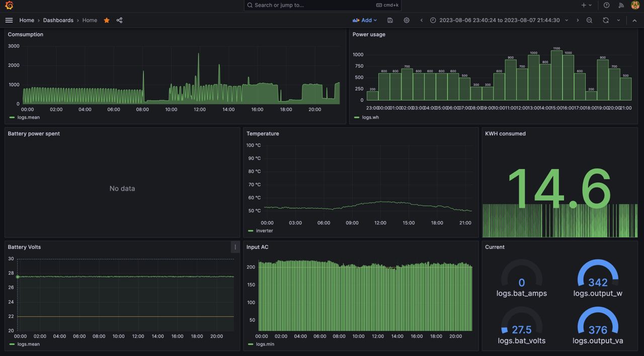Go to Home breadcrumb link beside the menu
Viewport: 644px width, 356px height.
point(27,20)
